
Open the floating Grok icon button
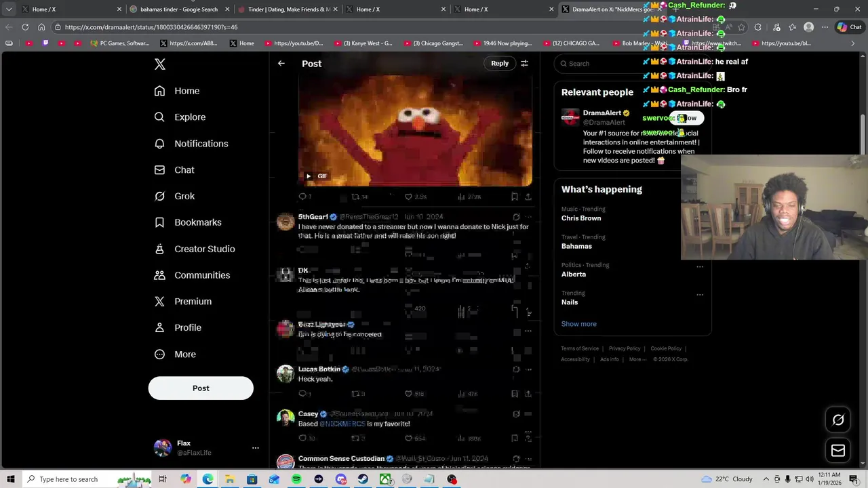(x=838, y=420)
